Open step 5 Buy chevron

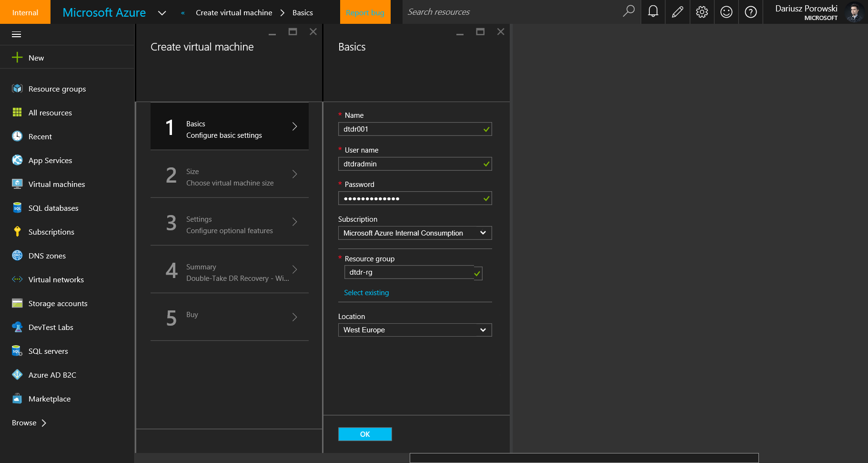[x=295, y=317]
